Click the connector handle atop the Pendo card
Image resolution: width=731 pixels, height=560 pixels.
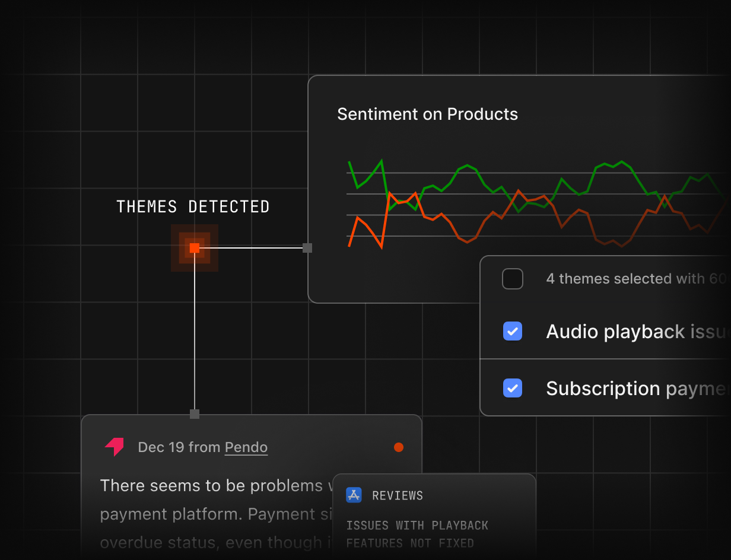point(195,414)
